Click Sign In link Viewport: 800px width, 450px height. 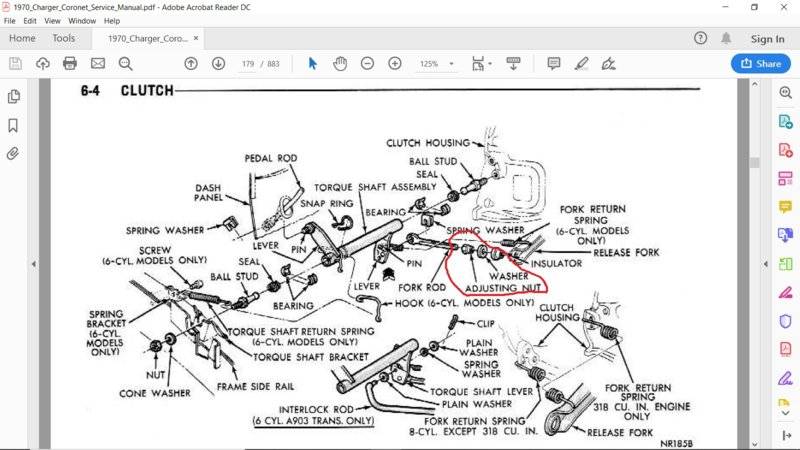pos(767,38)
